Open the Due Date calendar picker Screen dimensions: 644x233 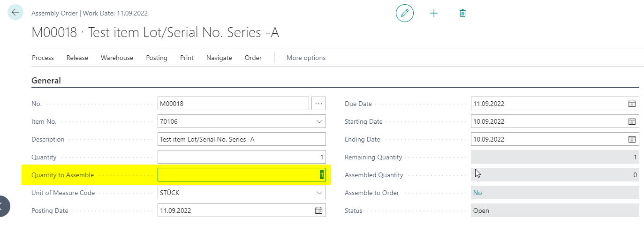[632, 104]
